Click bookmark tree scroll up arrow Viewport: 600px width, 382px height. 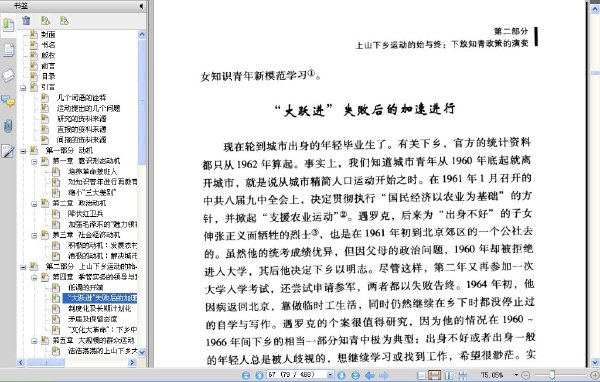click(x=142, y=34)
